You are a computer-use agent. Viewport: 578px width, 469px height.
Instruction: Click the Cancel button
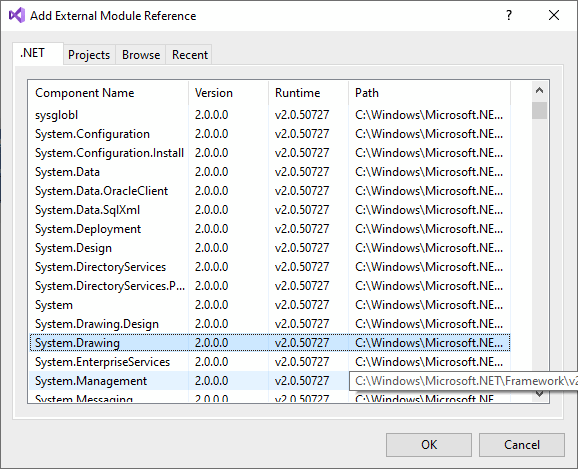click(522, 445)
